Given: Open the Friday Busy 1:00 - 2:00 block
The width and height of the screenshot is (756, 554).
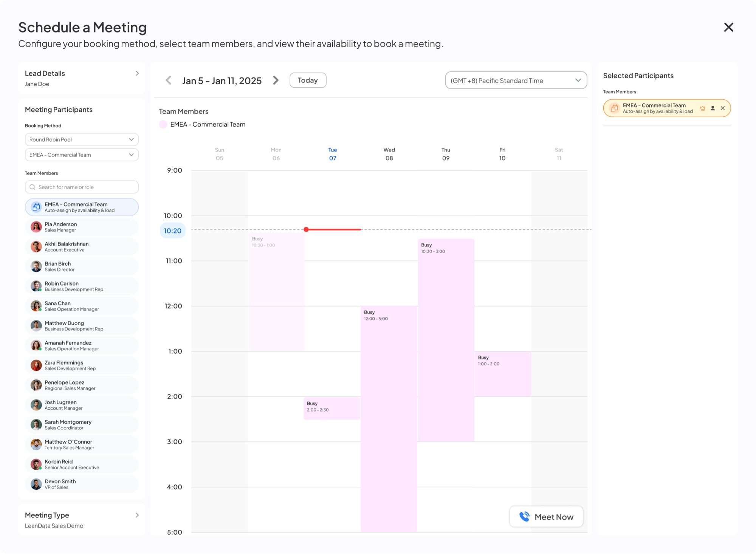Looking at the screenshot, I should 503,374.
